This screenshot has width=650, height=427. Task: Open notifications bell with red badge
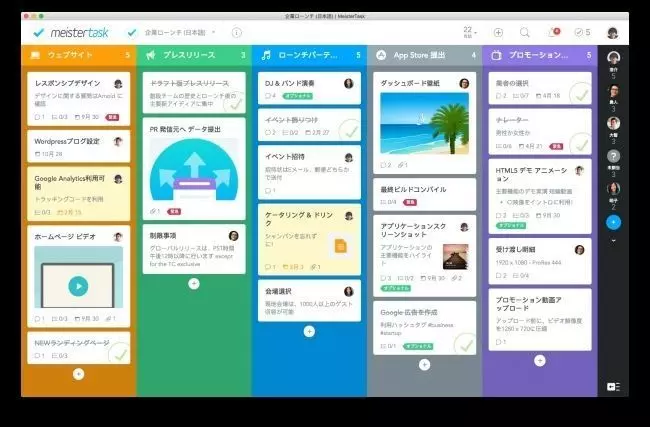coord(553,32)
